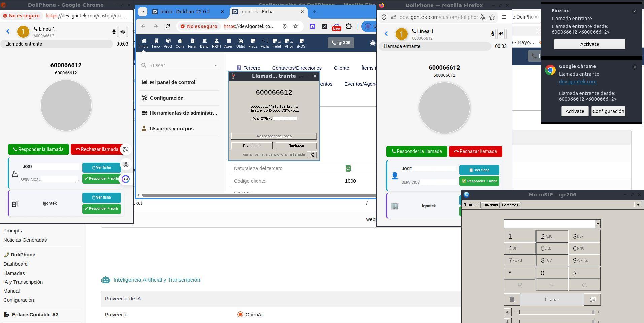Click floating translate icon in Chrome DoliPhone

(126, 149)
